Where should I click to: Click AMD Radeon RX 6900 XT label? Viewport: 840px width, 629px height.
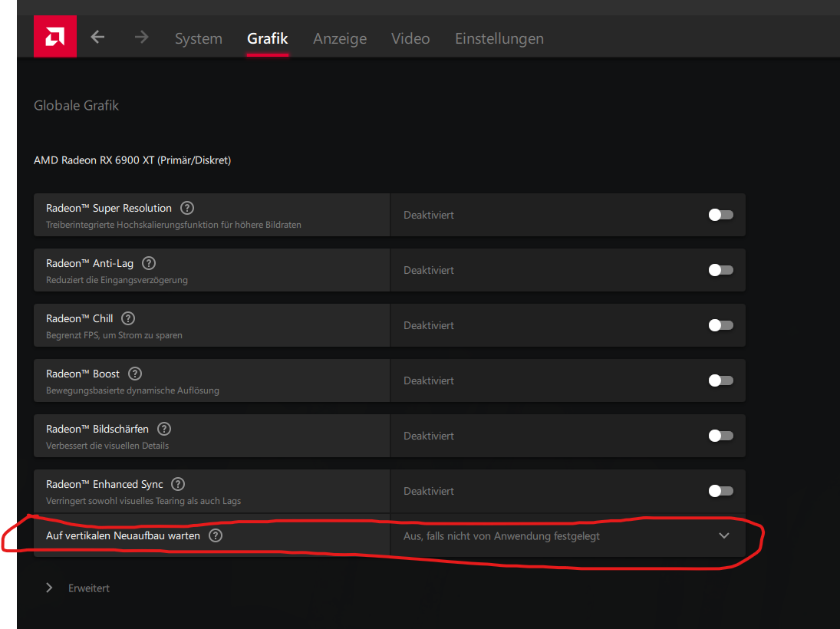[132, 160]
